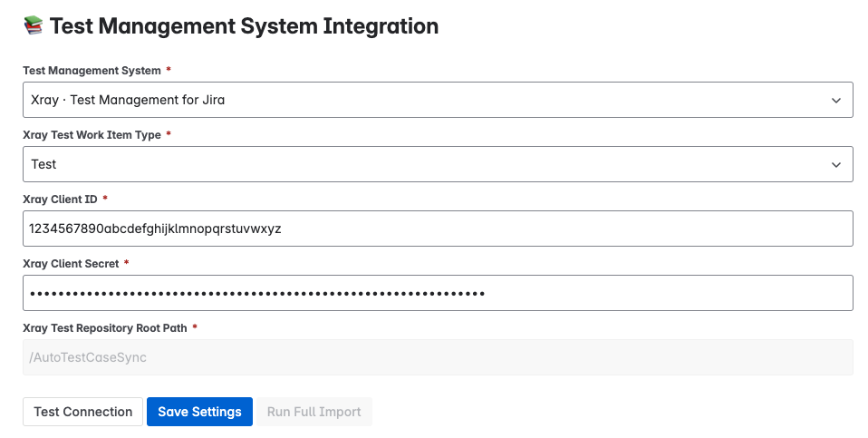Click the red asterisk beside Repository Root Path
The height and width of the screenshot is (438, 868).
(x=194, y=326)
